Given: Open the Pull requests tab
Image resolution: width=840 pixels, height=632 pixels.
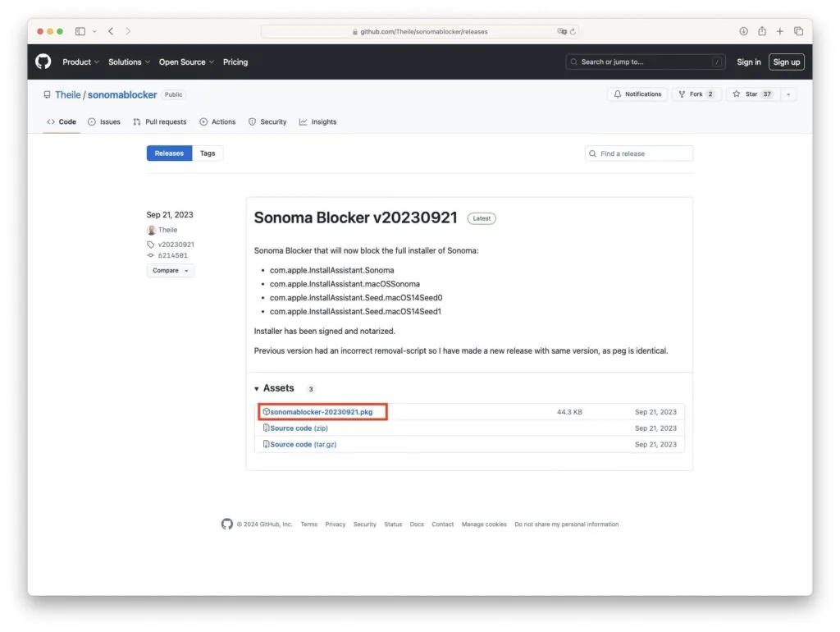Looking at the screenshot, I should click(x=160, y=122).
